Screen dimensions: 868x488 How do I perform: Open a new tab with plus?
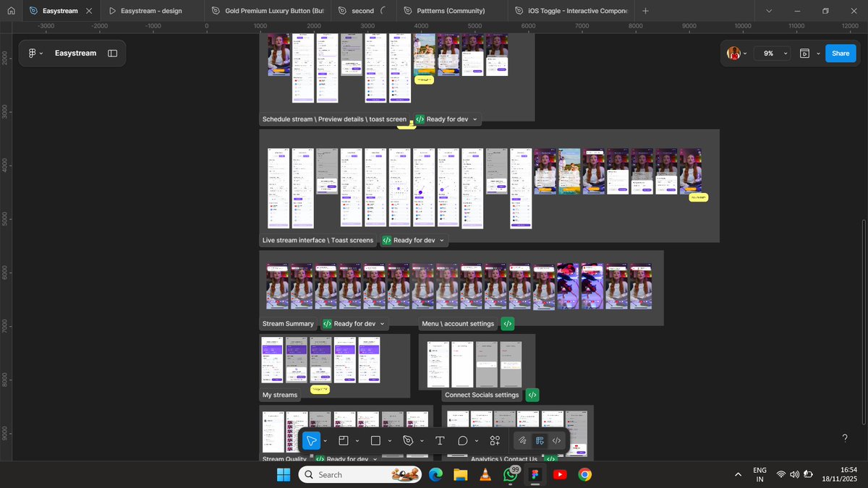(x=645, y=11)
